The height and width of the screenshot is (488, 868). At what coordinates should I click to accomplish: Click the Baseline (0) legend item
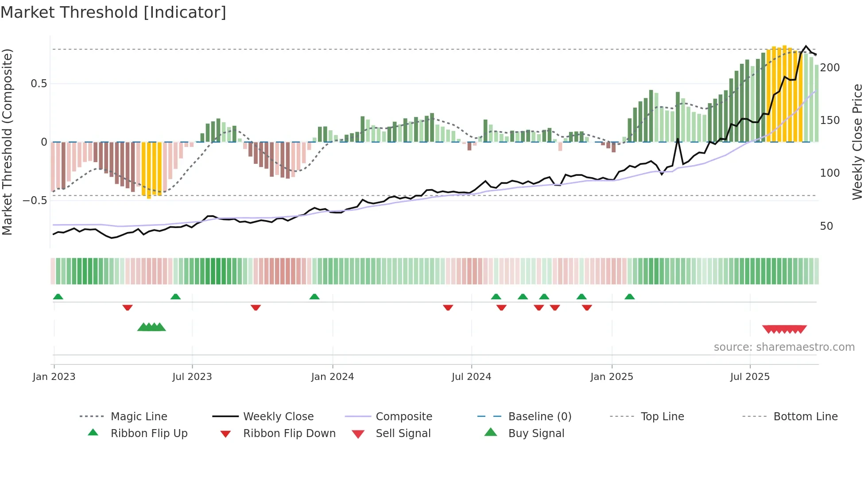539,417
